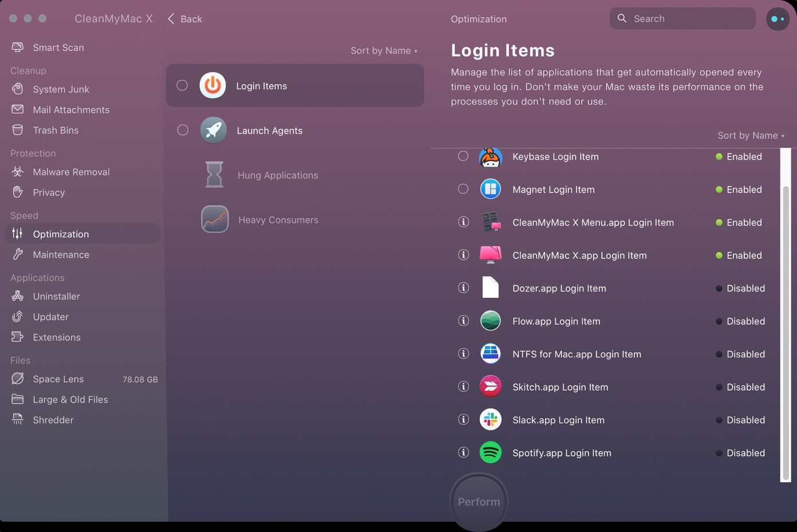This screenshot has width=797, height=532.
Task: Click the Spotify app icon
Action: coord(490,452)
